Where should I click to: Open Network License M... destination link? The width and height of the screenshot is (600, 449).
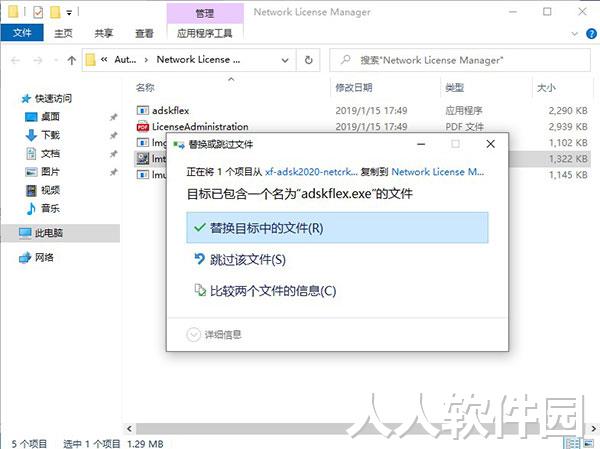437,172
